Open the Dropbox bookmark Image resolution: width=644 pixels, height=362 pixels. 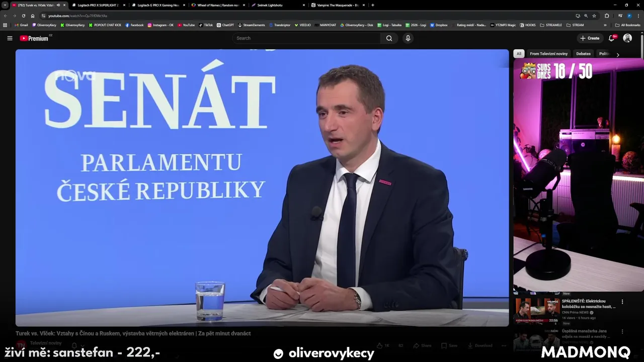pyautogui.click(x=439, y=25)
